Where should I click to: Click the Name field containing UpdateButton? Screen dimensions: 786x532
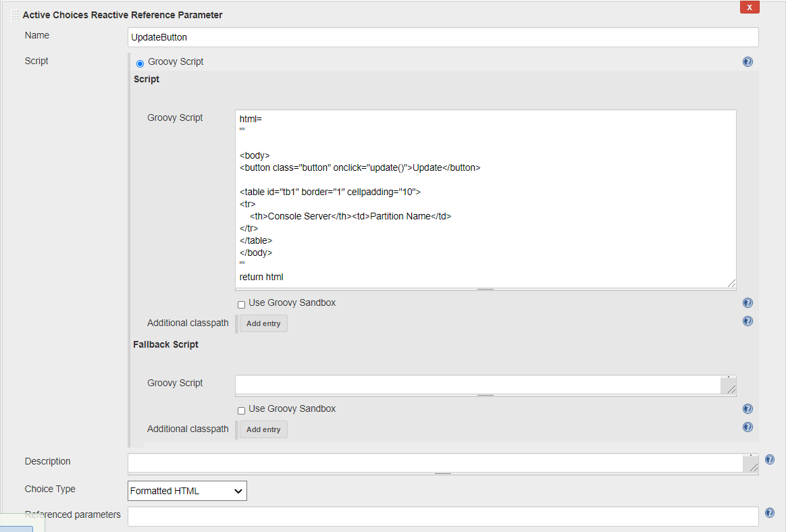tap(442, 37)
